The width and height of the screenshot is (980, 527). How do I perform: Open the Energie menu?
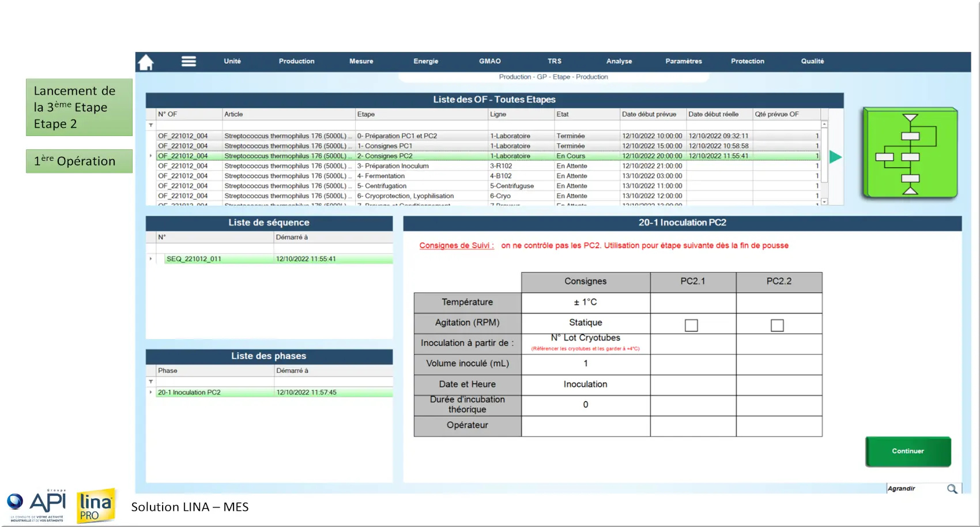[x=426, y=61]
